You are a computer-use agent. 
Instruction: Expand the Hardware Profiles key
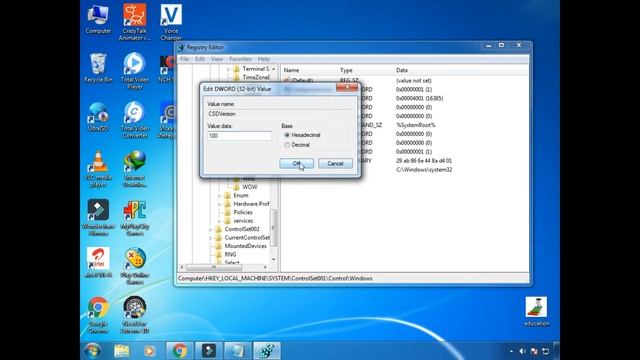pyautogui.click(x=220, y=204)
